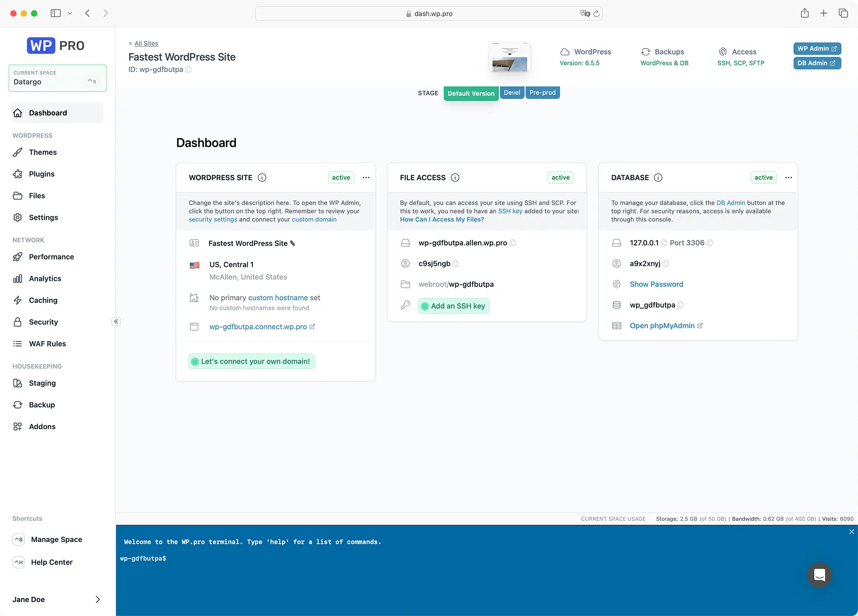858x616 pixels.
Task: Click the site preview thumbnail
Action: [510, 57]
